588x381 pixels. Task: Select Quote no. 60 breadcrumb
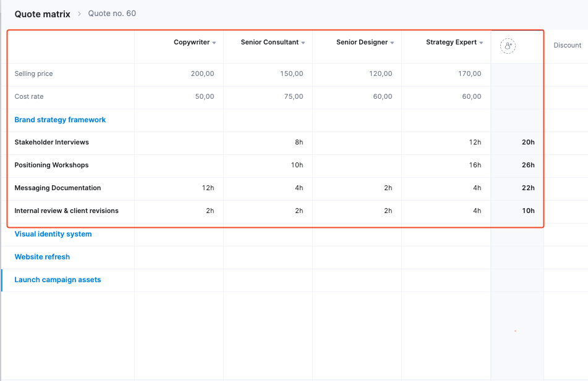pyautogui.click(x=112, y=14)
